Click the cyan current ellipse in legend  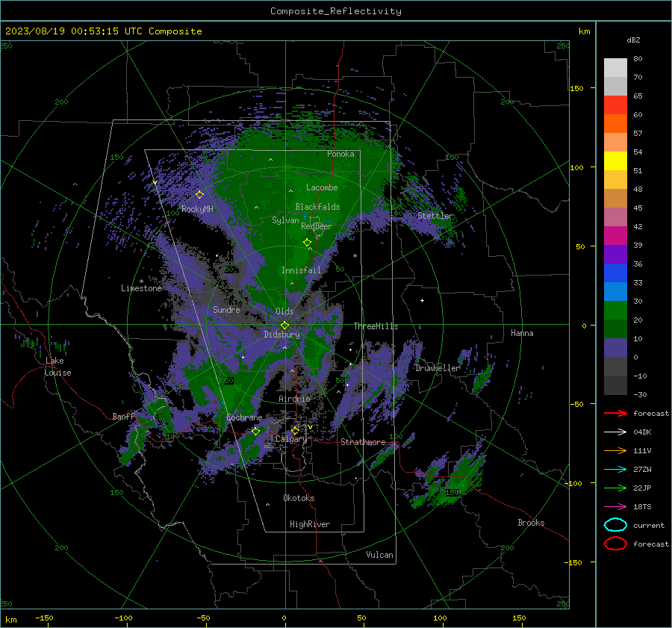click(615, 525)
